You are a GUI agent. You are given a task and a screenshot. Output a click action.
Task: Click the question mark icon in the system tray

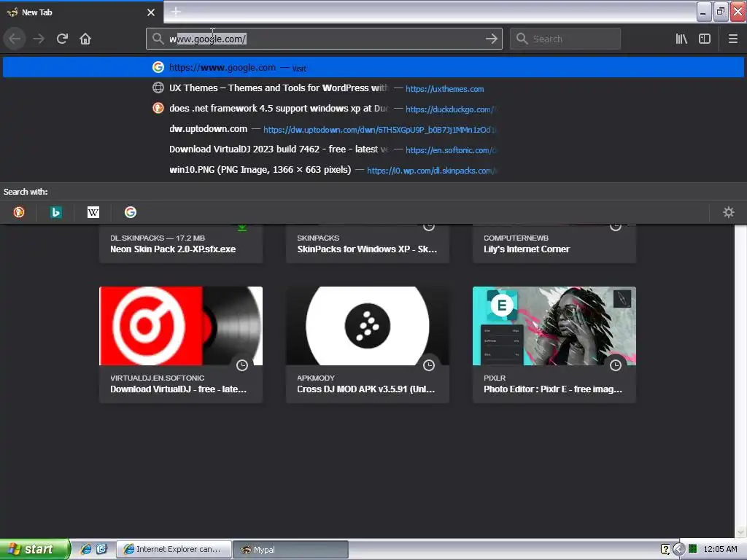665,550
